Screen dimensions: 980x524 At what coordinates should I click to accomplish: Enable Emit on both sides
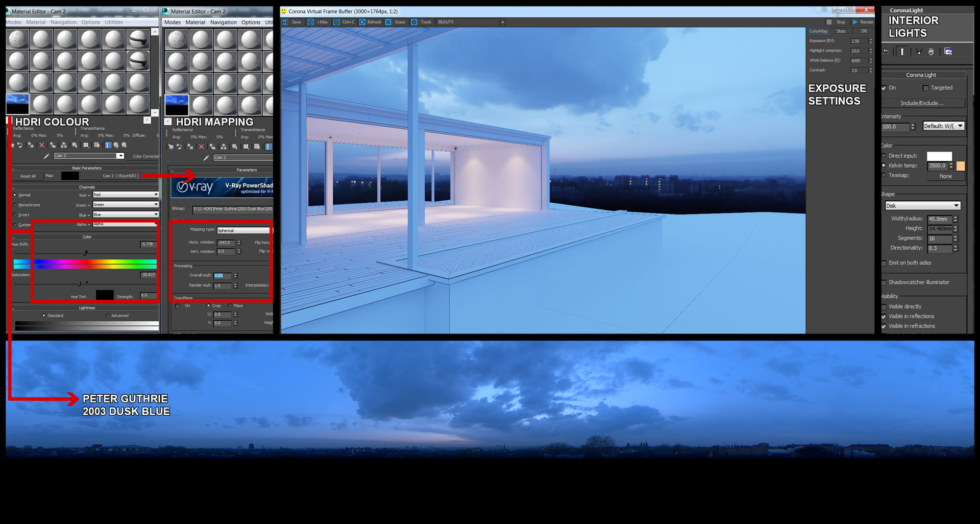click(884, 263)
